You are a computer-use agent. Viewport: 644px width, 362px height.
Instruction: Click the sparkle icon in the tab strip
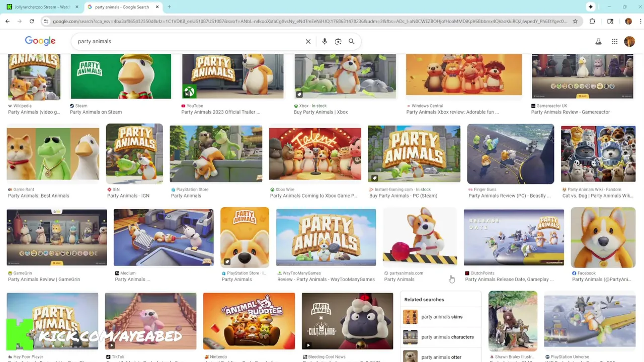591,7
